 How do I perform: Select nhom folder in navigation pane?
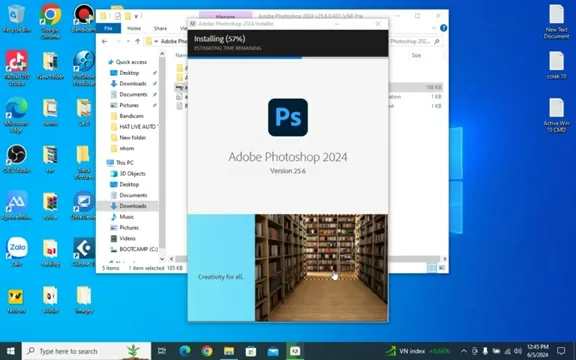pos(127,148)
